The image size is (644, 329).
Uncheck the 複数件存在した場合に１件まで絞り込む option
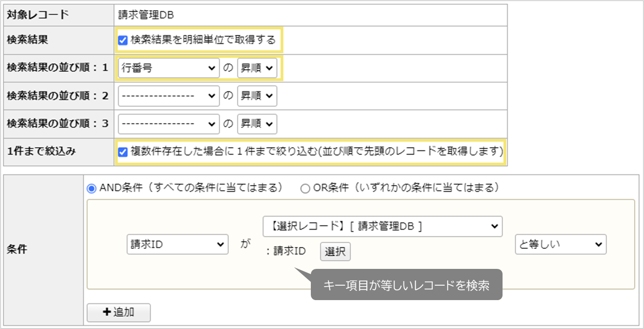click(x=122, y=152)
